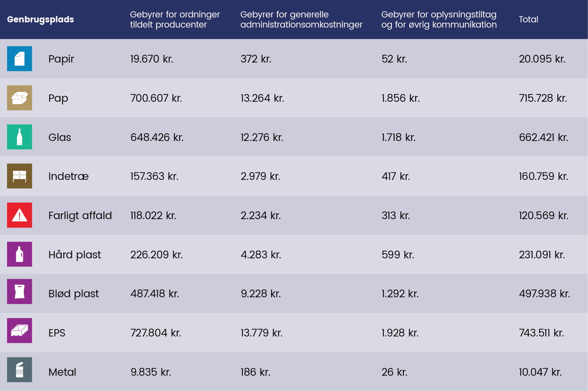
Task: Select the Glas producer fee 648.426 kr.
Action: pos(157,138)
